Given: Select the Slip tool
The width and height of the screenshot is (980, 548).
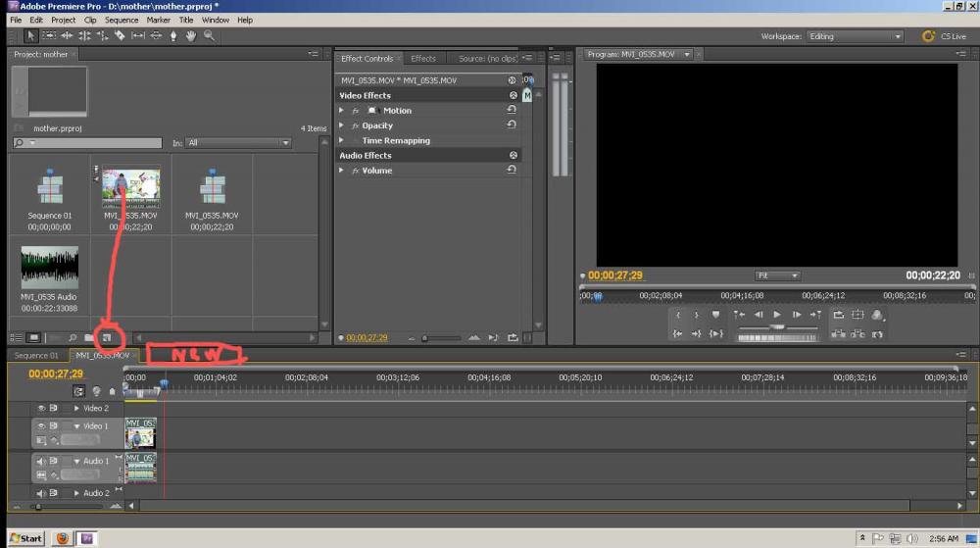Looking at the screenshot, I should [x=137, y=35].
